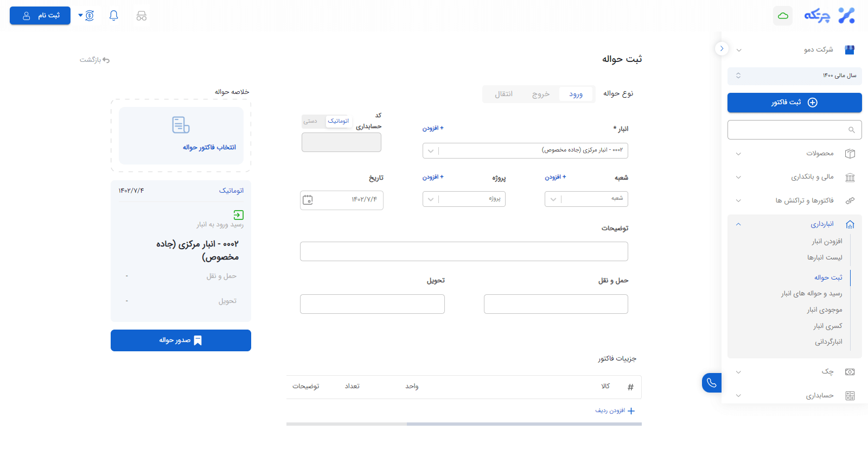This screenshot has height=455, width=868.
Task: Click افزودن link next to شعبه
Action: pyautogui.click(x=556, y=177)
